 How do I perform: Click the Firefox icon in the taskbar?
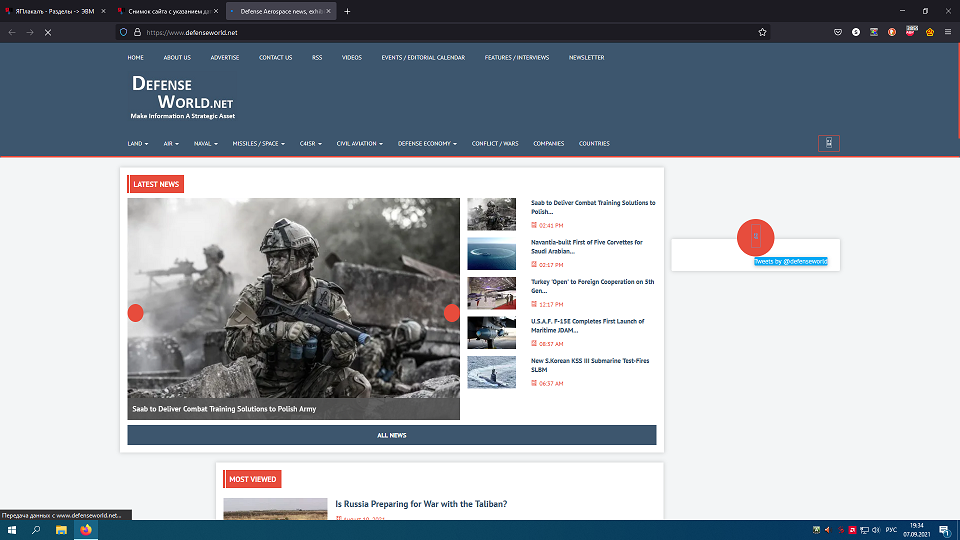click(86, 530)
